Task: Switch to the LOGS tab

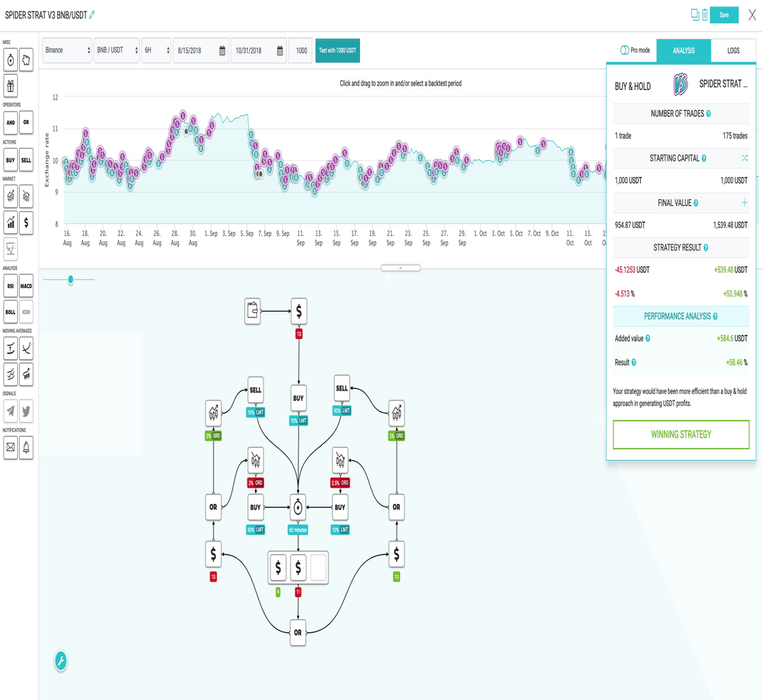Action: click(x=733, y=50)
